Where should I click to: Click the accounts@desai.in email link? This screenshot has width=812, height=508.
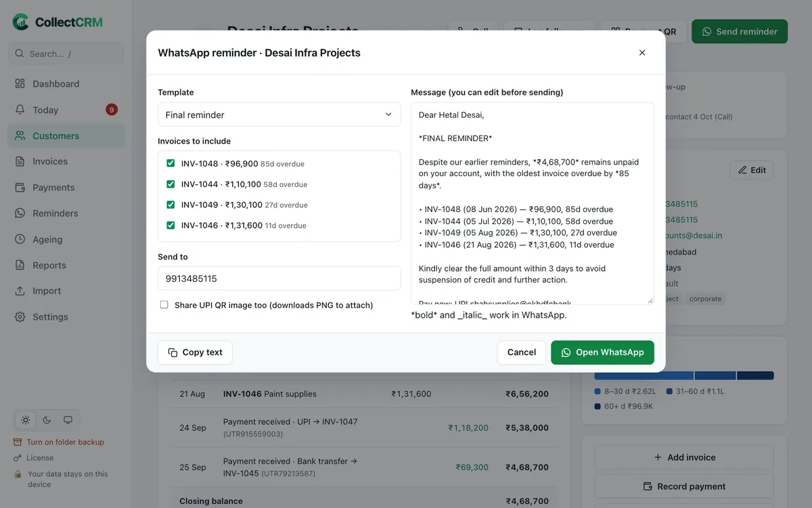[x=694, y=236]
